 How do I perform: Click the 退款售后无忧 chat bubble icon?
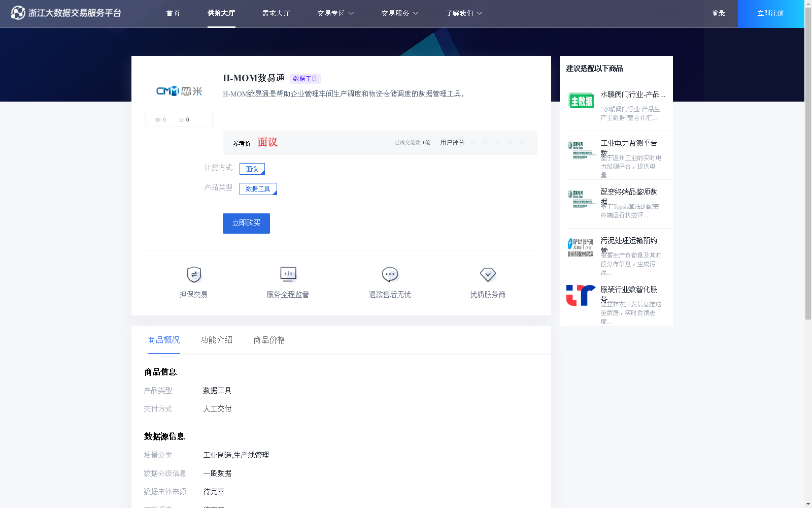390,274
